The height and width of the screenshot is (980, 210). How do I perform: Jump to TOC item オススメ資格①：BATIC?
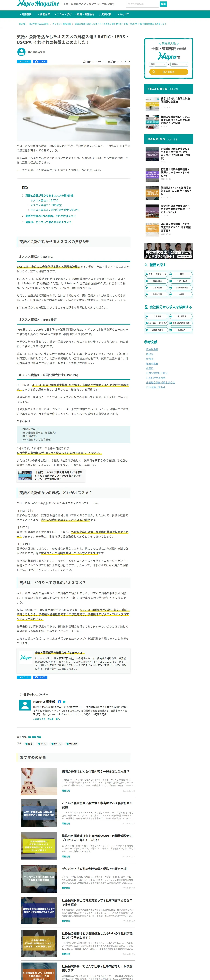click(x=45, y=200)
